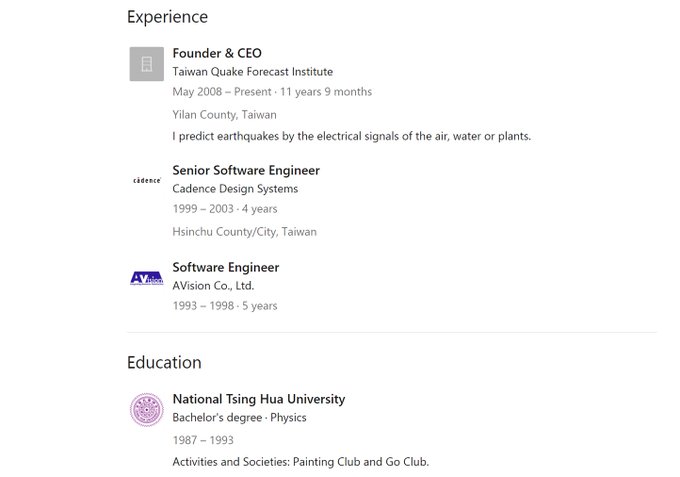Select the Senior Software Engineer job title
The height and width of the screenshot is (477, 680).
click(x=246, y=170)
